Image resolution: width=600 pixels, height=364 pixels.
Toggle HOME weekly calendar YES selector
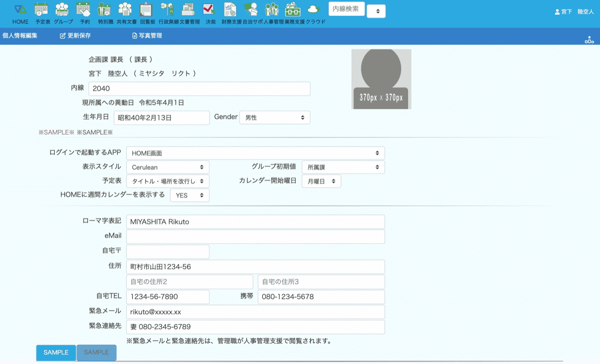189,195
